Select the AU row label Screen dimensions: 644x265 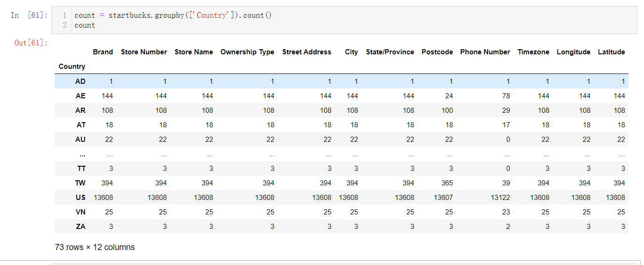(x=80, y=140)
